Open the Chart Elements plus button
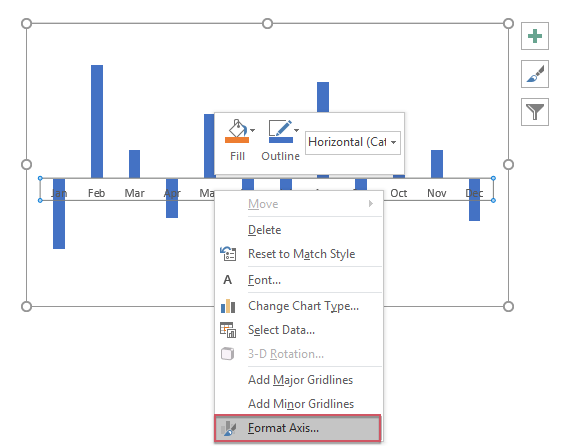 535,36
